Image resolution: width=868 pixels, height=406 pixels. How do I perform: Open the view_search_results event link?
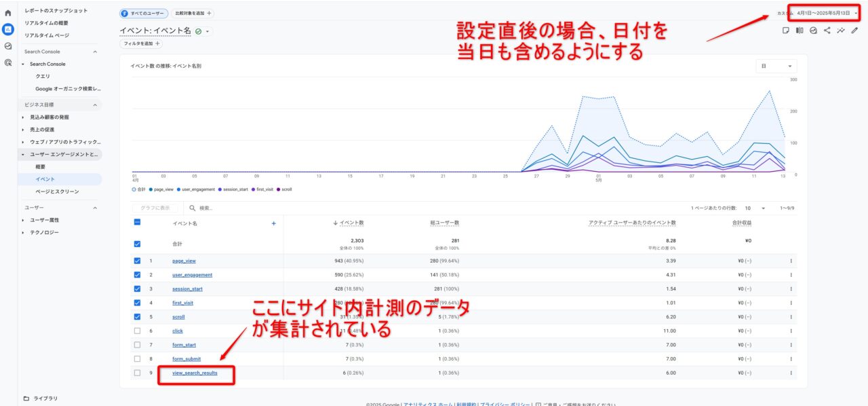pos(195,373)
